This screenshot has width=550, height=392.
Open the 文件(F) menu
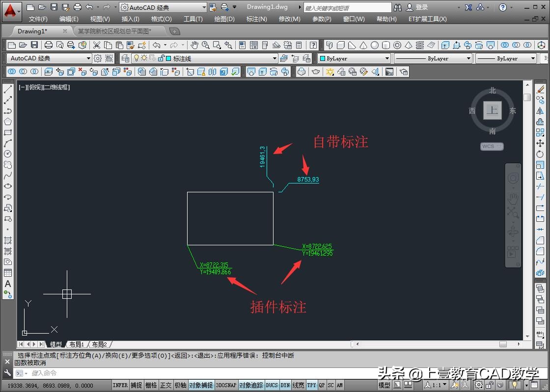pos(38,19)
